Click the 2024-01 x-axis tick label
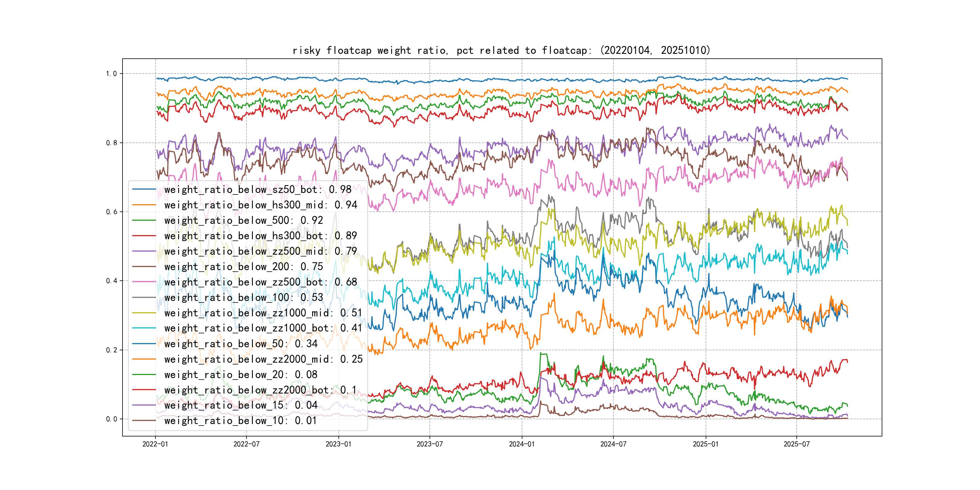The image size is (980, 490). (x=521, y=444)
